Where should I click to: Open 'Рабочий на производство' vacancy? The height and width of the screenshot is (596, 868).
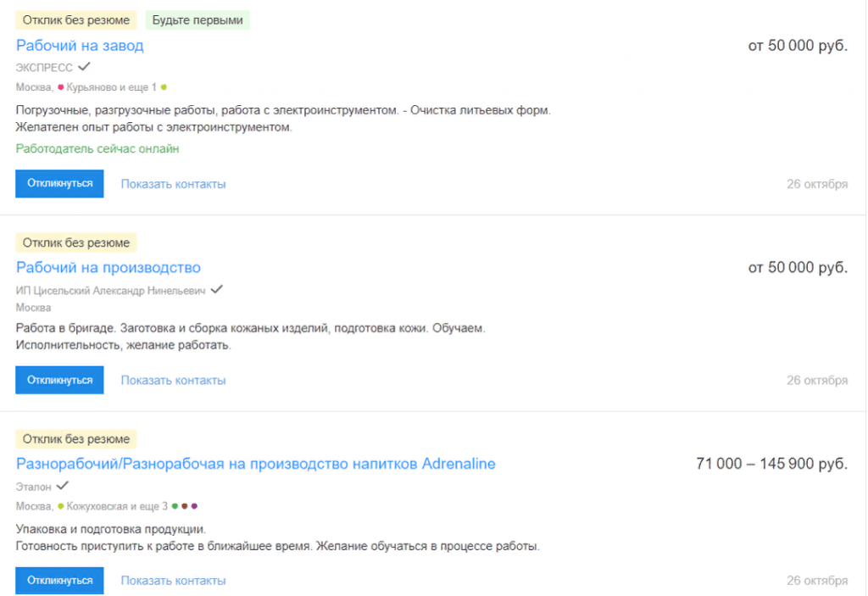(x=108, y=268)
